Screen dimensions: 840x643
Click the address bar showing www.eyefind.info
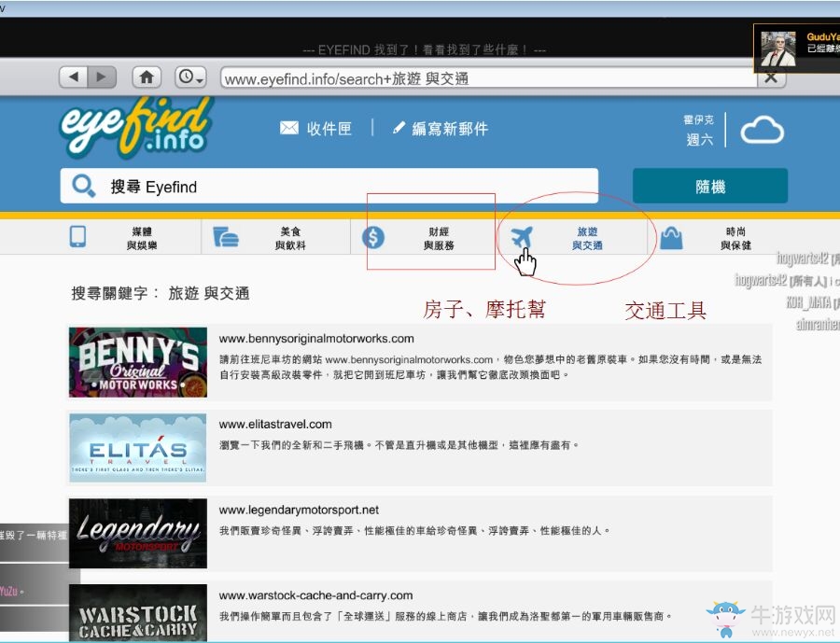click(x=485, y=78)
